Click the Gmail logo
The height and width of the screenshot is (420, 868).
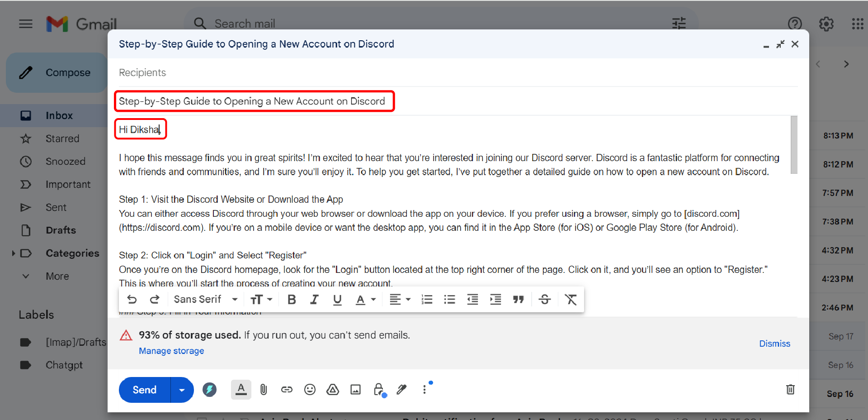click(81, 24)
